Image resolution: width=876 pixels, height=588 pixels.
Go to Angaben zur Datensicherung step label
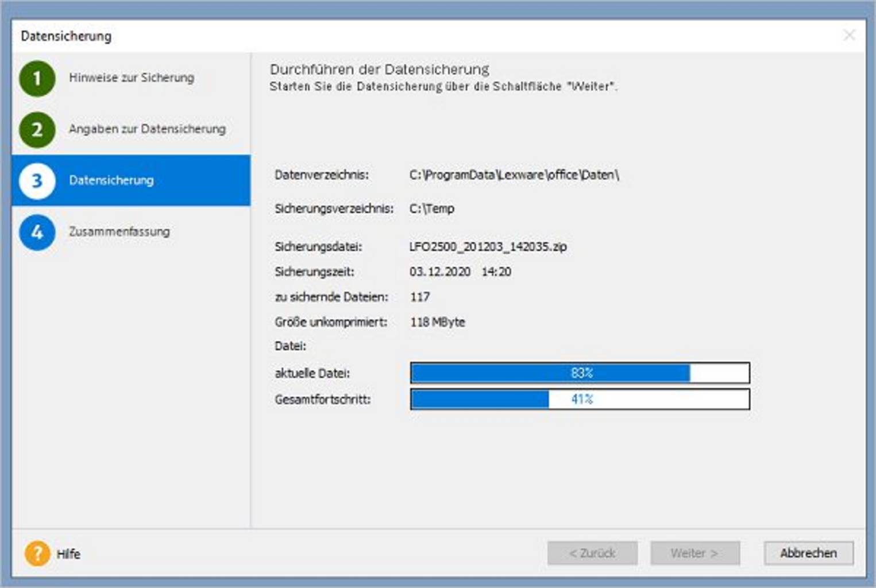[147, 129]
